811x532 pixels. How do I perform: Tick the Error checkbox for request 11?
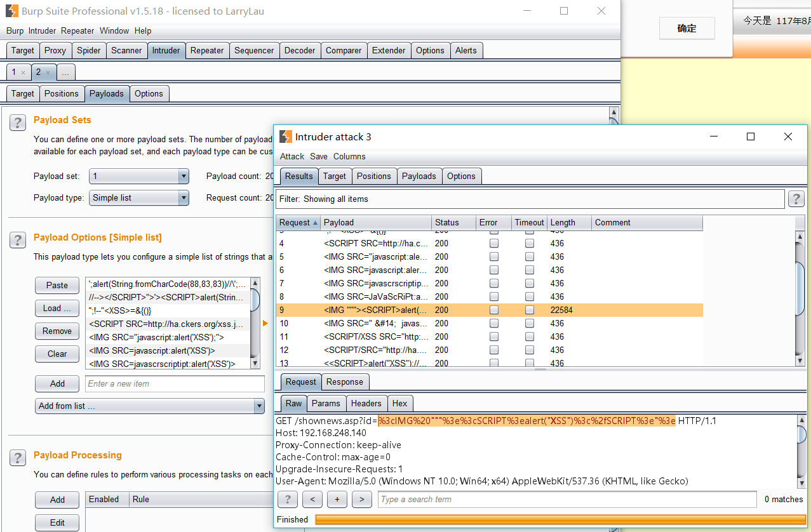[494, 336]
